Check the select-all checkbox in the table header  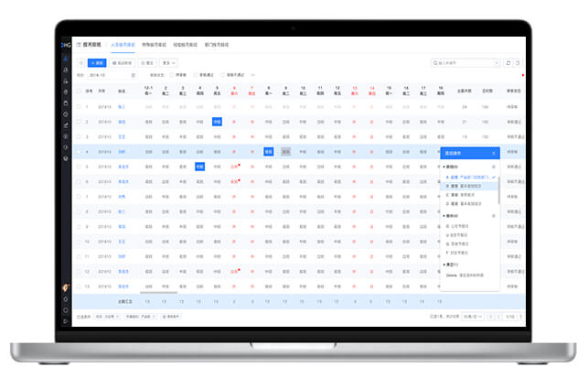[78, 92]
